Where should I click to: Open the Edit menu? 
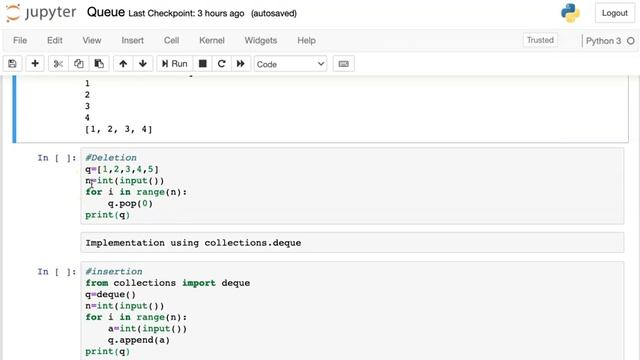[55, 40]
